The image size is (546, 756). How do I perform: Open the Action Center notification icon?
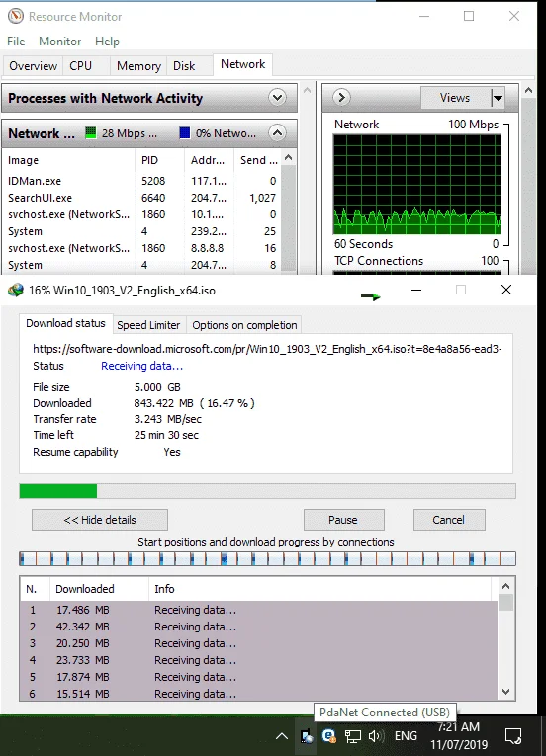513,736
